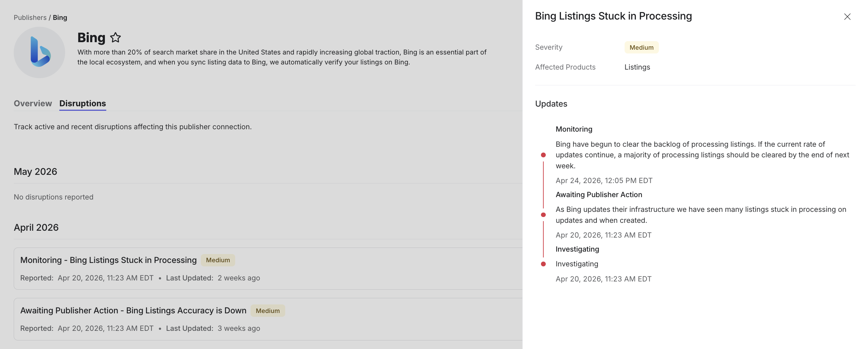The height and width of the screenshot is (349, 868).
Task: Click the red dot beside Awaiting Publisher Action
Action: click(x=543, y=215)
